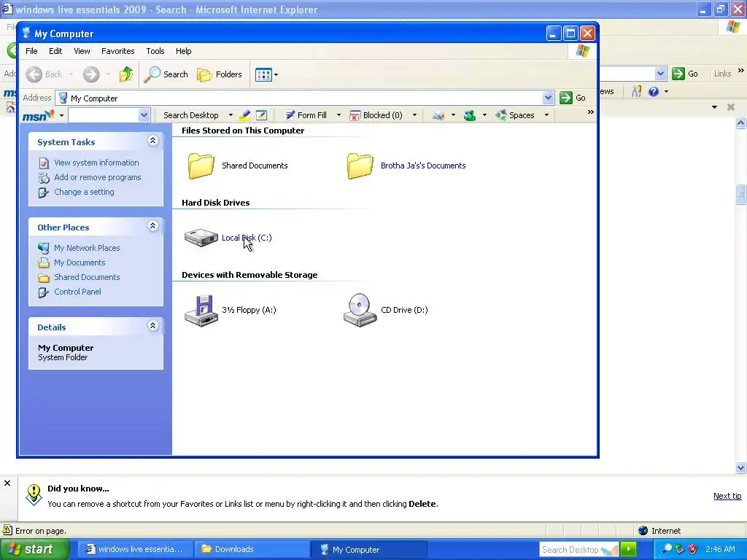Click the Go button in My Computer address bar
The width and height of the screenshot is (747, 560).
[573, 98]
